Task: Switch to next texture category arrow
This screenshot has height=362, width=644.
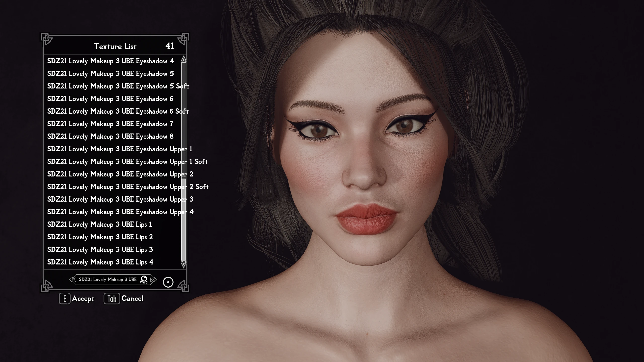Action: tap(153, 280)
